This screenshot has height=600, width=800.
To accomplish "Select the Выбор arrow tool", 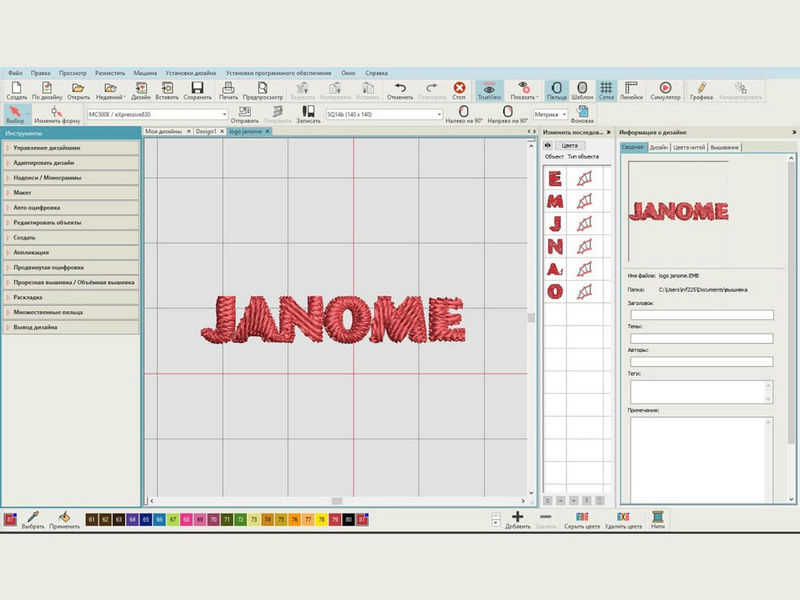I will coord(15,114).
